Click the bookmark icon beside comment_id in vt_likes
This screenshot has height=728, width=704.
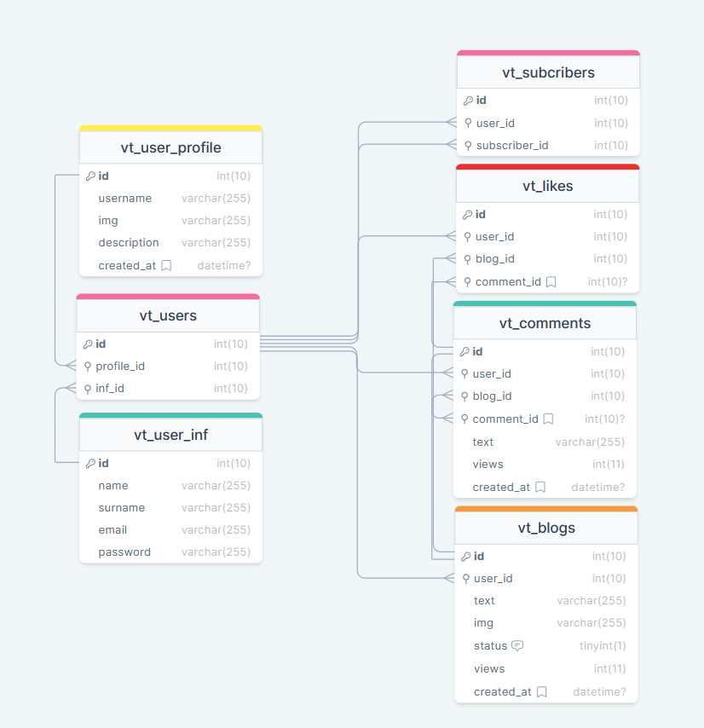[551, 281]
